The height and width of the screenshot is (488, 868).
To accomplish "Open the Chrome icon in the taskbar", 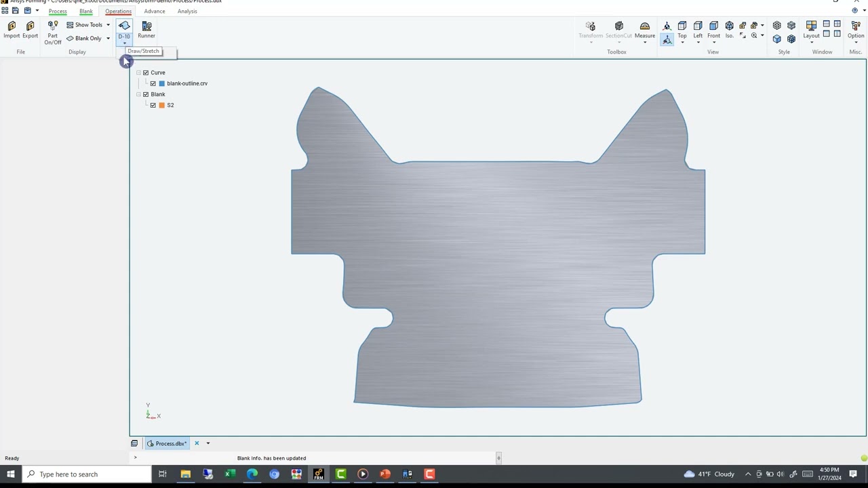I will (274, 474).
